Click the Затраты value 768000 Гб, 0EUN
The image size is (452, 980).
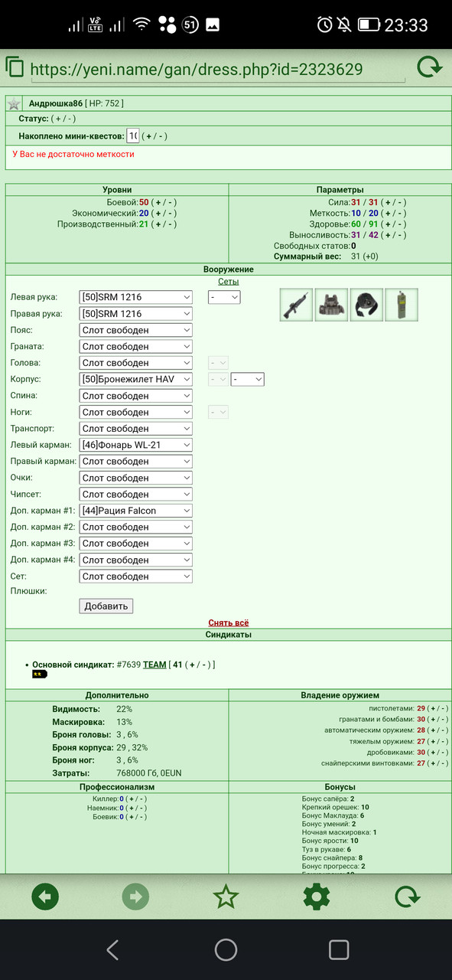(x=149, y=773)
